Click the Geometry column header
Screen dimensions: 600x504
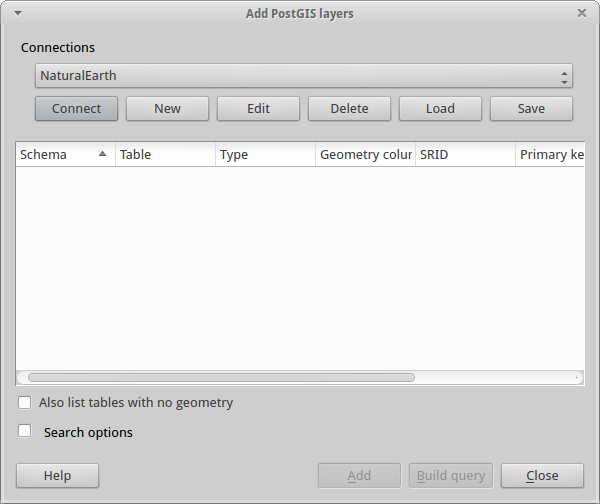365,155
